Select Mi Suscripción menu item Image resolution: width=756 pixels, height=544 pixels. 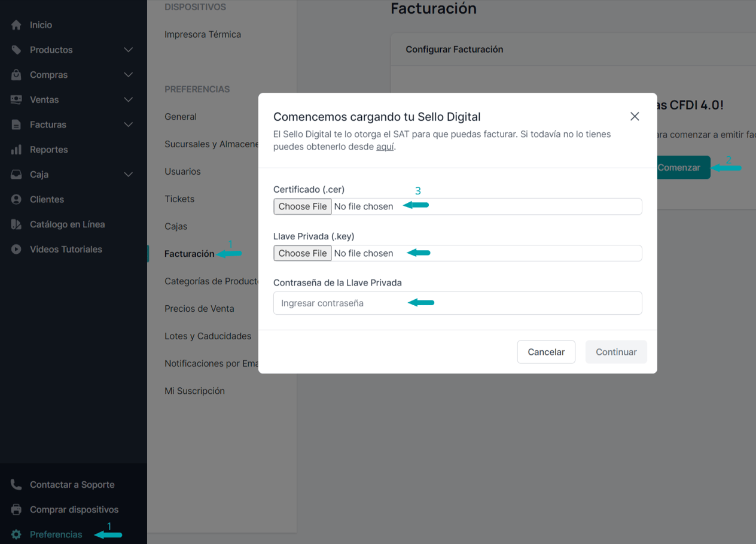(194, 391)
